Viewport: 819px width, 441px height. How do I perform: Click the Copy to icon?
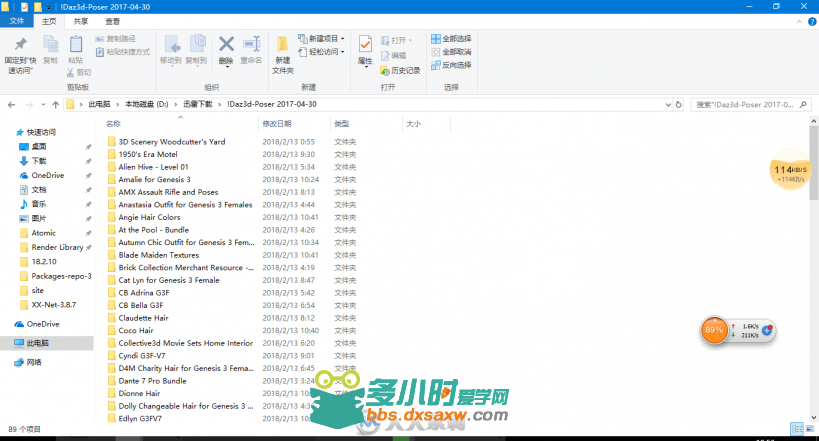click(x=197, y=44)
